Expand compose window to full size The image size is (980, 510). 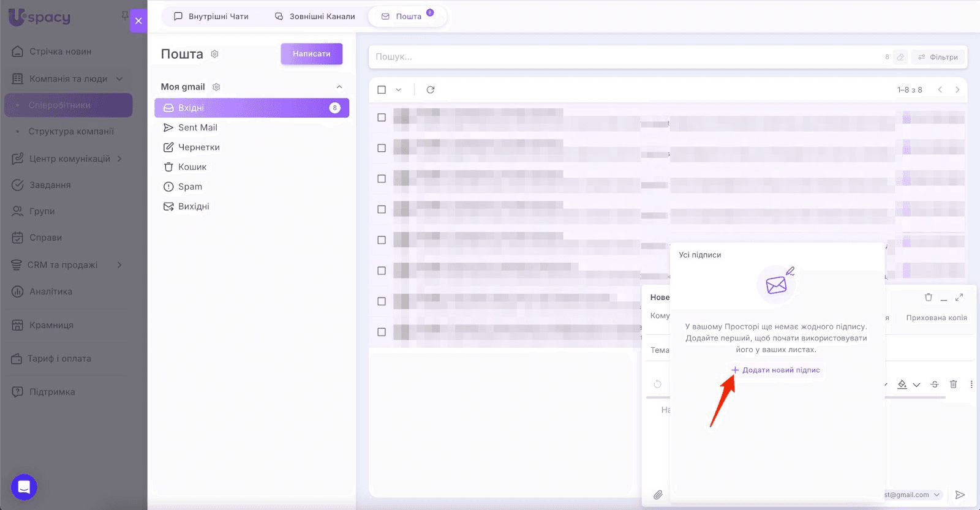click(x=959, y=298)
